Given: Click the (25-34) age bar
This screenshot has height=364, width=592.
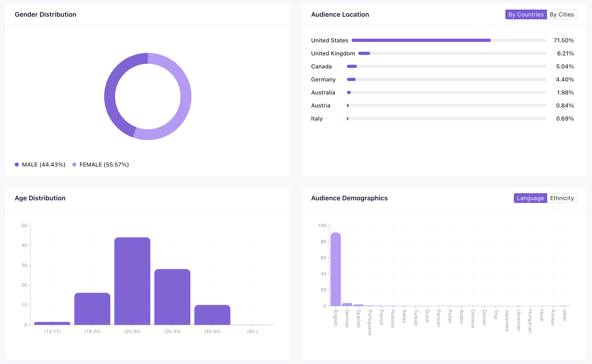Looking at the screenshot, I should point(132,281).
